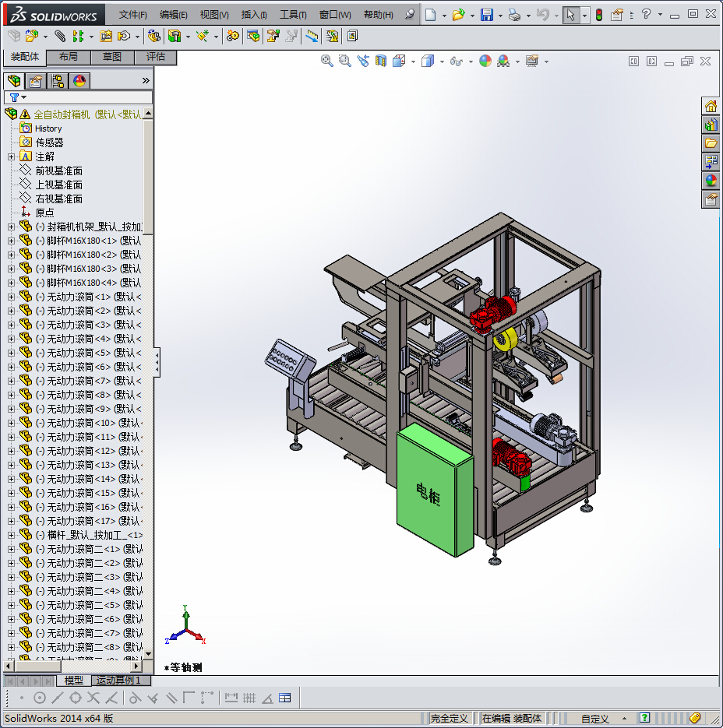Open SolidWorks Resources home icon
723x728 pixels.
pyautogui.click(x=711, y=107)
